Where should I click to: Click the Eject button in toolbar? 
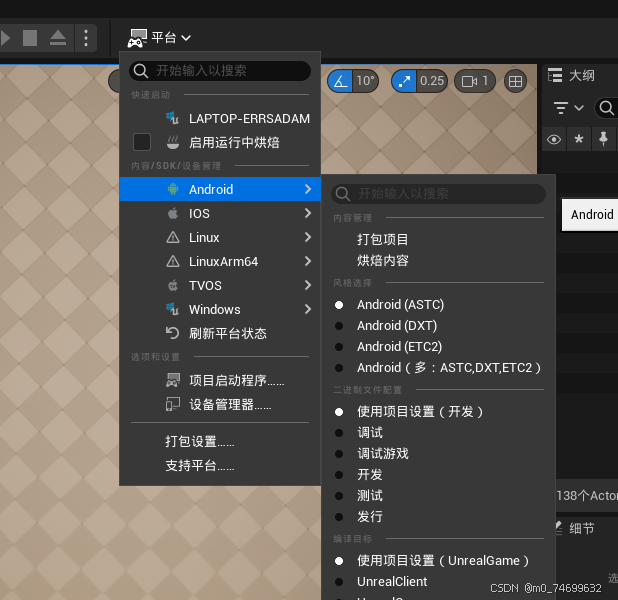coord(58,38)
